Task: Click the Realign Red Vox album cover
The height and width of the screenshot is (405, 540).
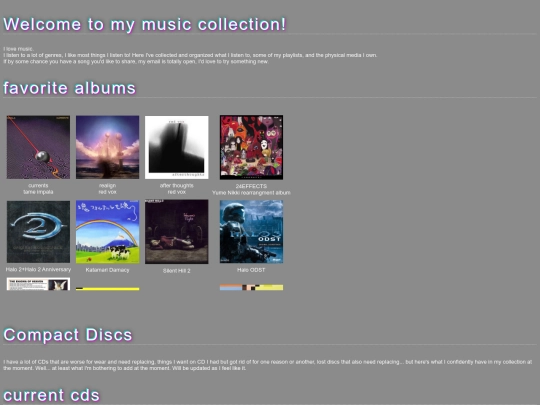Action: coord(107,147)
